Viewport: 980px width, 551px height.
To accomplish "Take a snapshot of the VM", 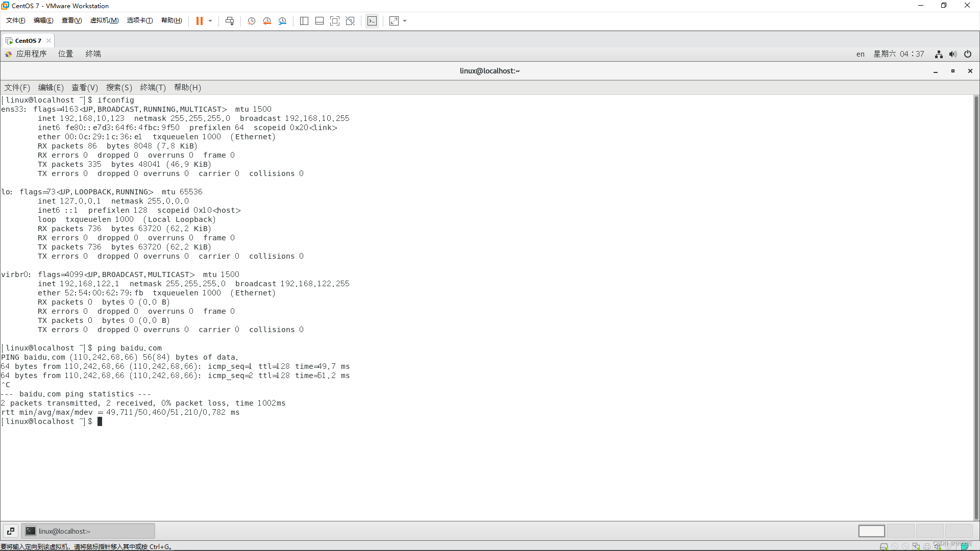I will tap(252, 21).
